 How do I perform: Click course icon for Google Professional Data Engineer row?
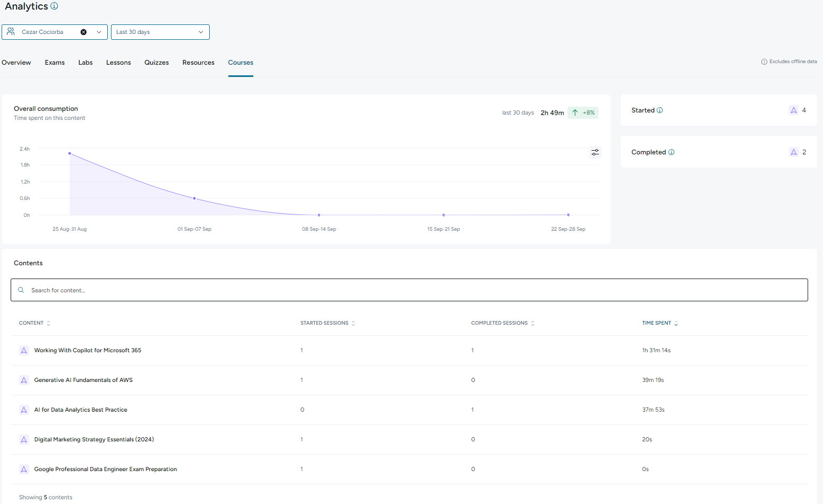pyautogui.click(x=24, y=469)
